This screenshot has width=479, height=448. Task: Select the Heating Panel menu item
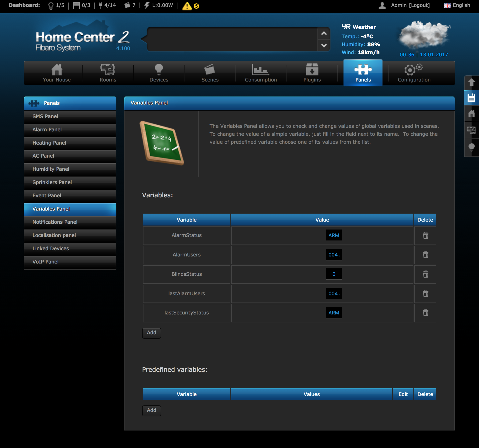point(70,143)
